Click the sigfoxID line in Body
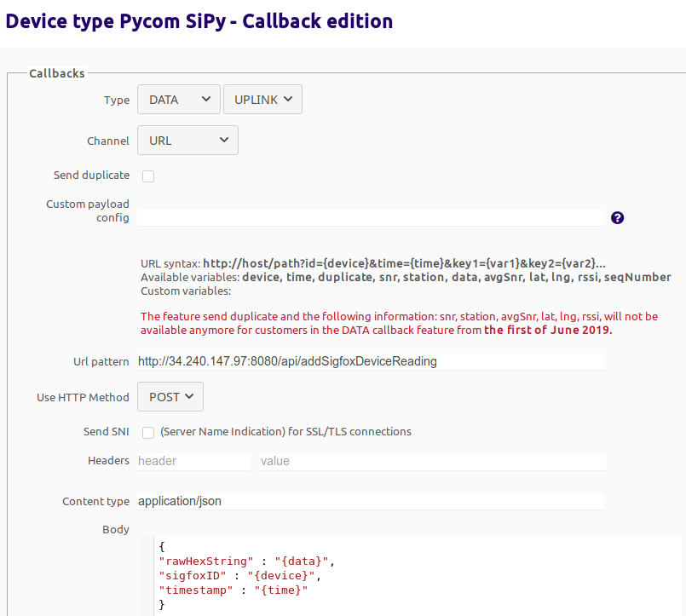Screen dimensions: 686x616 click(238, 576)
